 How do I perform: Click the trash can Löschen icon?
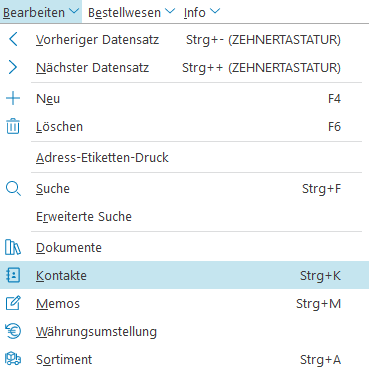[x=13, y=126]
